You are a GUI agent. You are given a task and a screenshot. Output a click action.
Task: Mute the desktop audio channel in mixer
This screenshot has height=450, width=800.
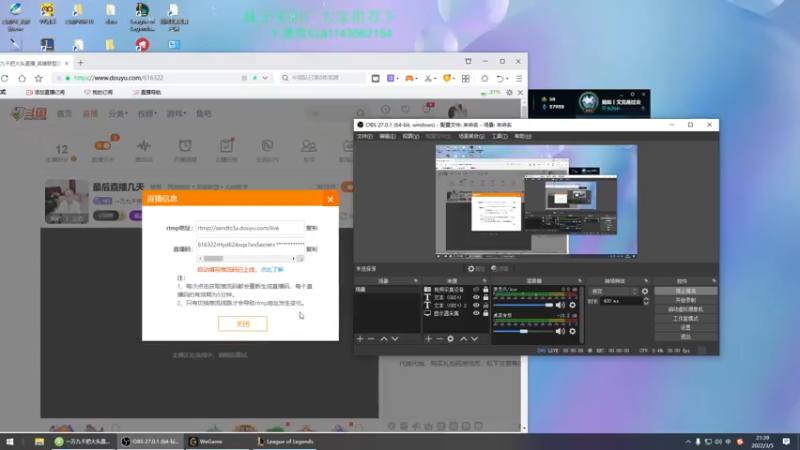tap(560, 331)
